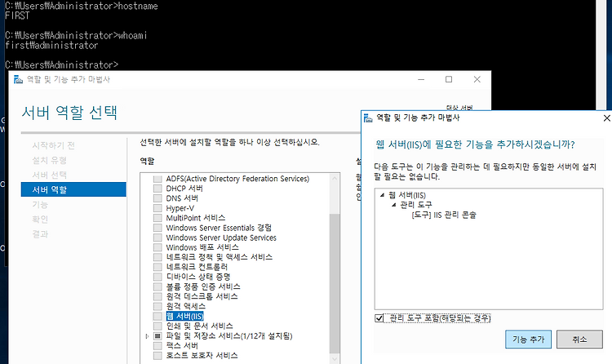Viewport: 612px width, 364px height.
Task: Check the MultiPoint 서비스 role
Action: [157, 218]
